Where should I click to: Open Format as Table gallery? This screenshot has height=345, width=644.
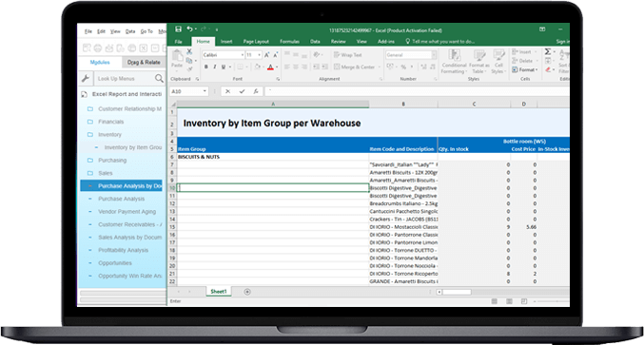pos(479,61)
